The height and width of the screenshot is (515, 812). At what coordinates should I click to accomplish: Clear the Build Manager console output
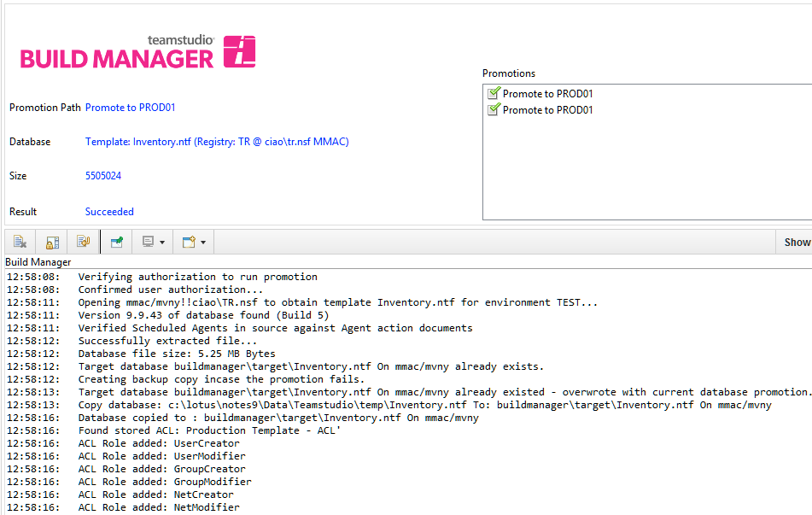20,242
